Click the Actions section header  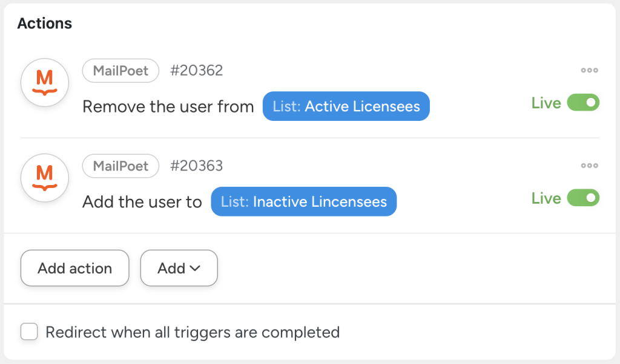pyautogui.click(x=45, y=23)
